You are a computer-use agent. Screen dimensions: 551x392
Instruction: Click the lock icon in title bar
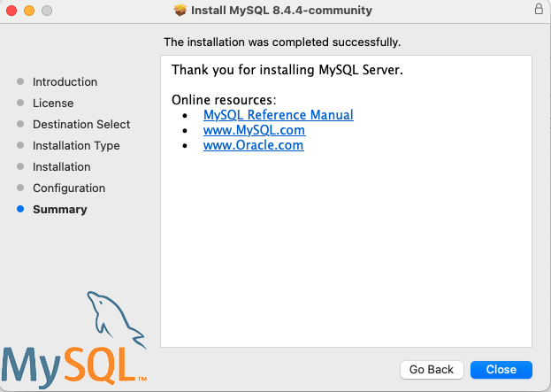coord(539,10)
